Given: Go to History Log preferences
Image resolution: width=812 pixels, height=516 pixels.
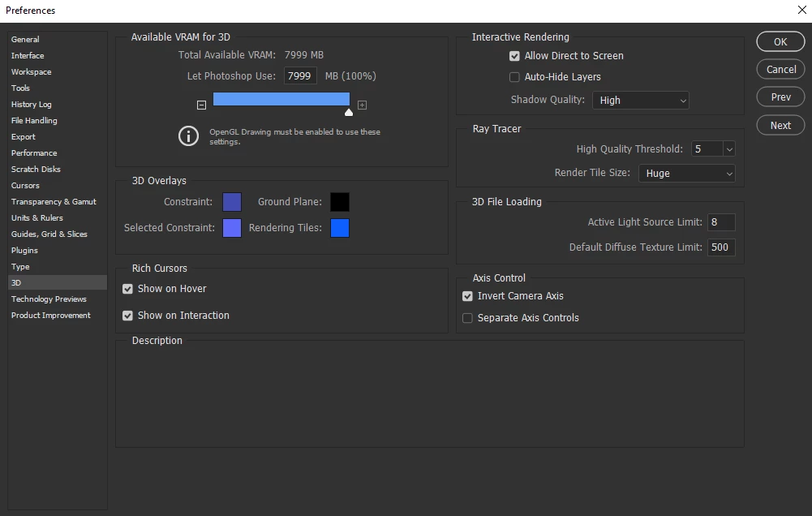Looking at the screenshot, I should coord(58,104).
